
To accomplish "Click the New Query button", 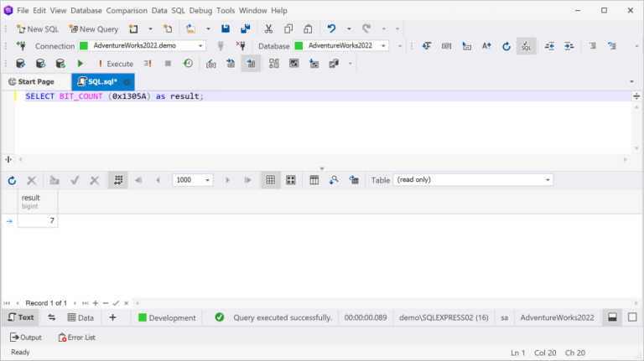I will point(93,28).
